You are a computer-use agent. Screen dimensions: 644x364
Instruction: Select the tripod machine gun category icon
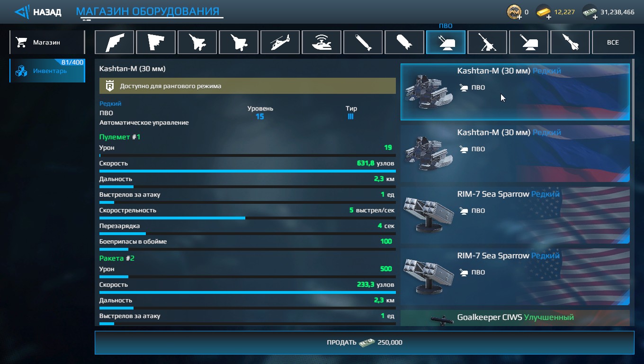click(x=487, y=42)
